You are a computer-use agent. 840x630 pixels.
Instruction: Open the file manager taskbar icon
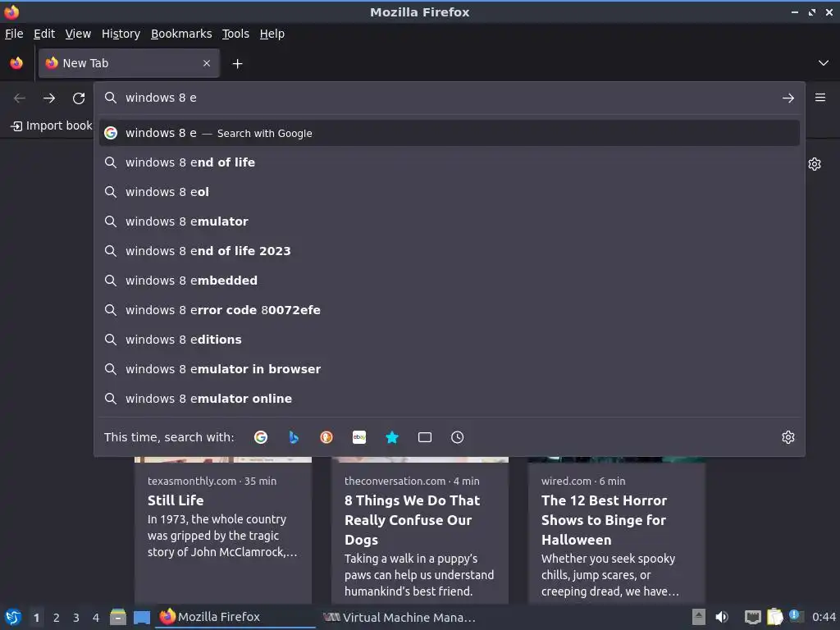tap(118, 617)
